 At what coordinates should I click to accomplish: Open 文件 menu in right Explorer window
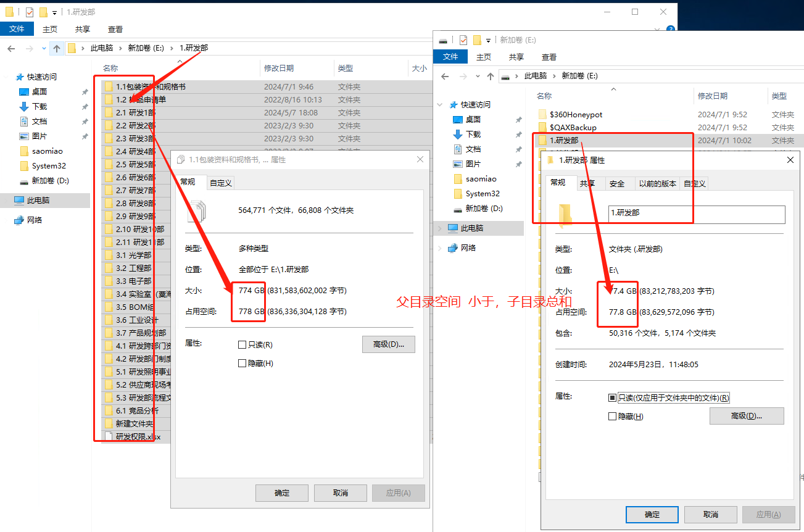[x=451, y=57]
